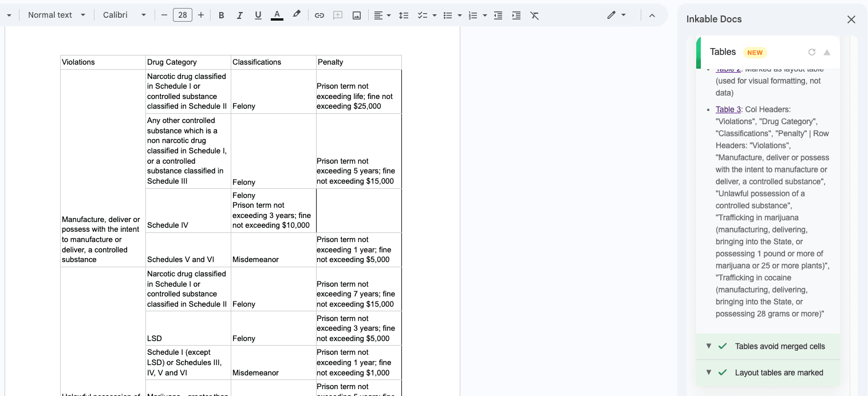Insert an image from the toolbar

[356, 15]
